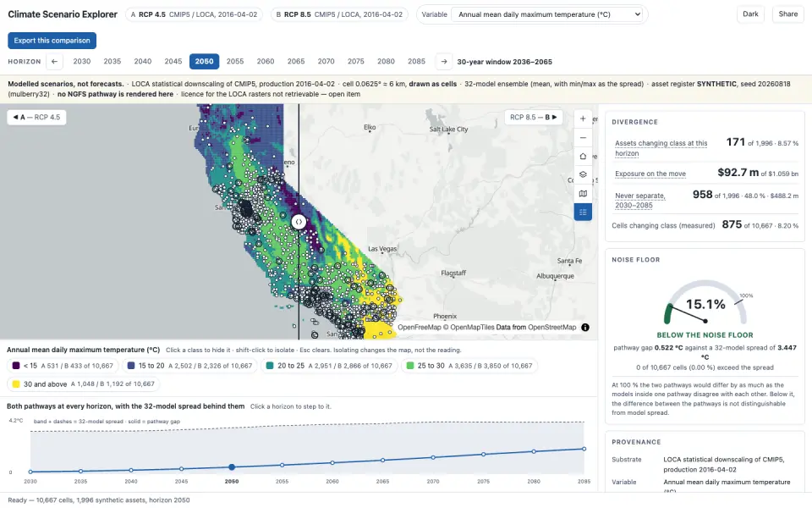
Task: Click 'Exposure on the move' label
Action: click(650, 174)
